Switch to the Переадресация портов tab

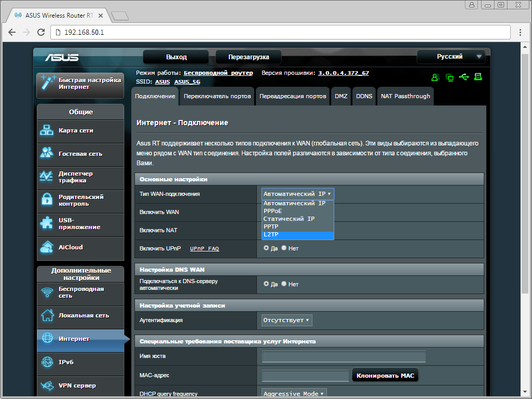293,96
